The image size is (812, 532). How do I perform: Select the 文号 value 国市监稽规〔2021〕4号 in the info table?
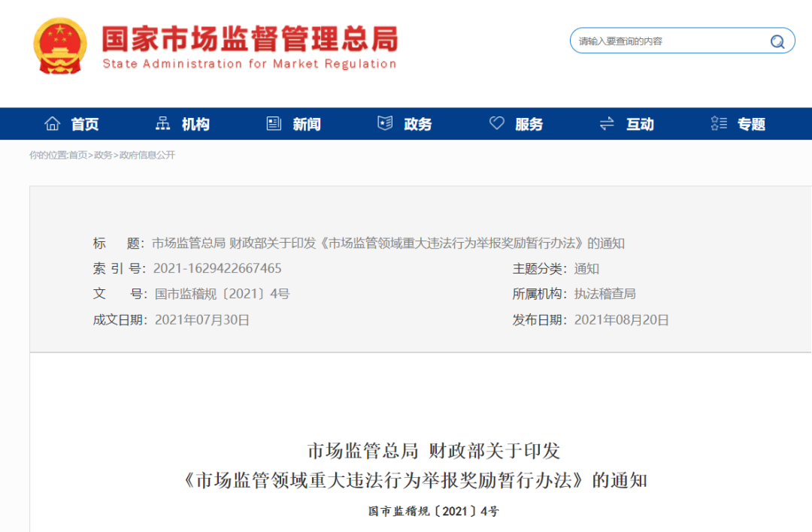tap(222, 294)
